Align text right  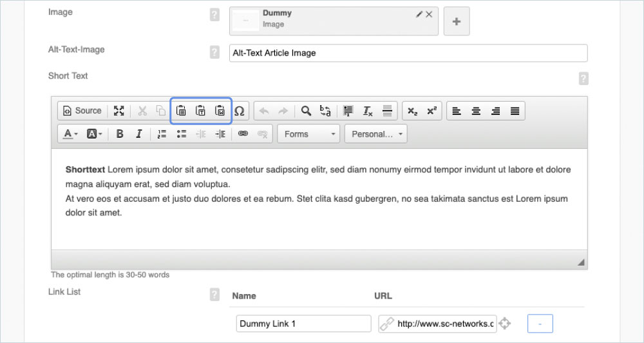click(496, 111)
